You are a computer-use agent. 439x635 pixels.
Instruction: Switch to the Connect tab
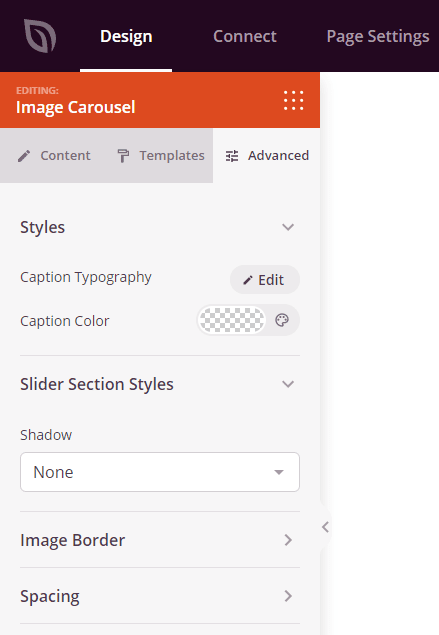click(245, 36)
